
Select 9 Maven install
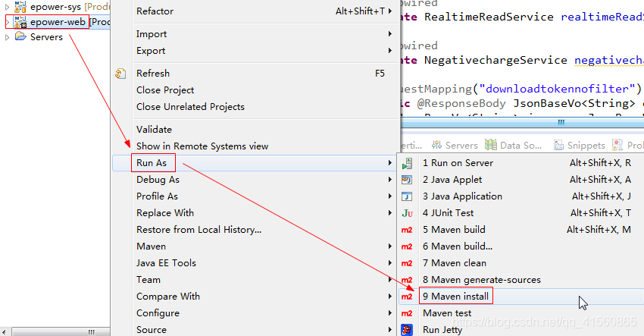click(455, 296)
